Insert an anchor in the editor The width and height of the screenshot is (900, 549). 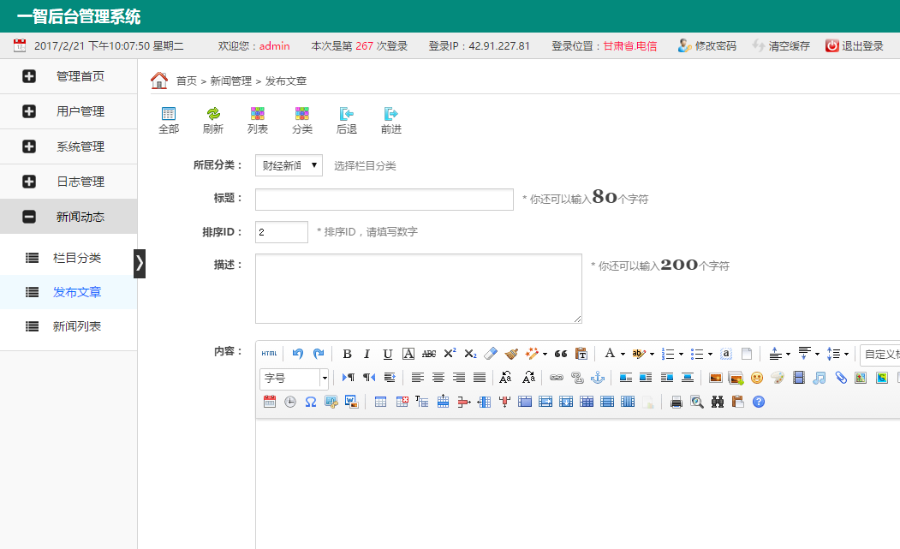598,377
